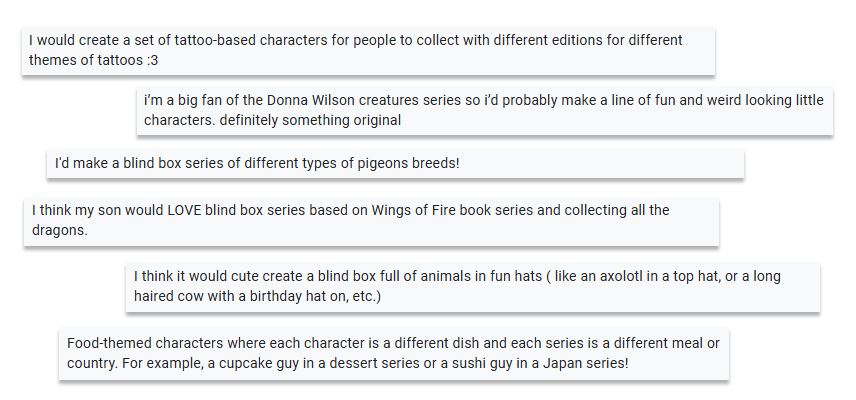Click the ':3' emoticon after tattoos
The image size is (856, 400).
pyautogui.click(x=152, y=61)
